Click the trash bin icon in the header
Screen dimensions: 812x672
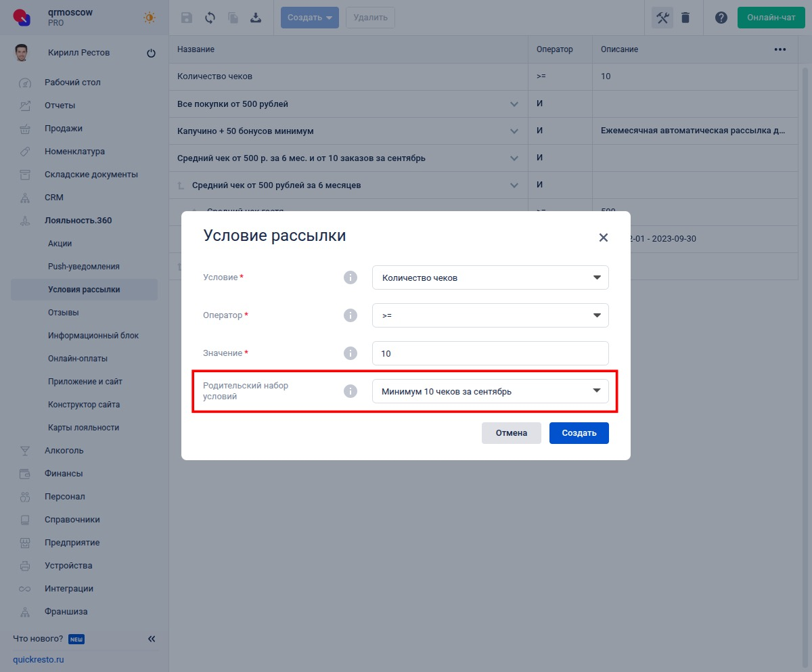(685, 18)
